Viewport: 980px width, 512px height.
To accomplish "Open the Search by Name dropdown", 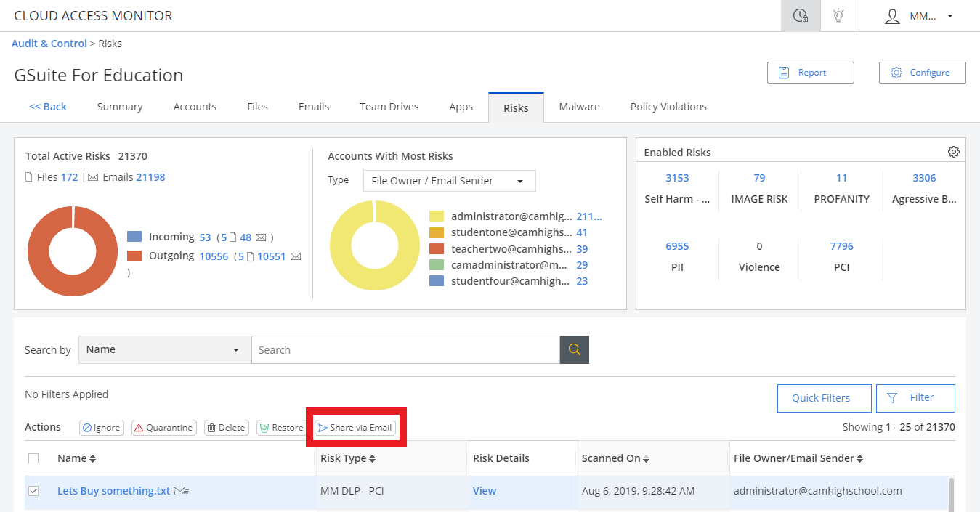I will pos(164,349).
